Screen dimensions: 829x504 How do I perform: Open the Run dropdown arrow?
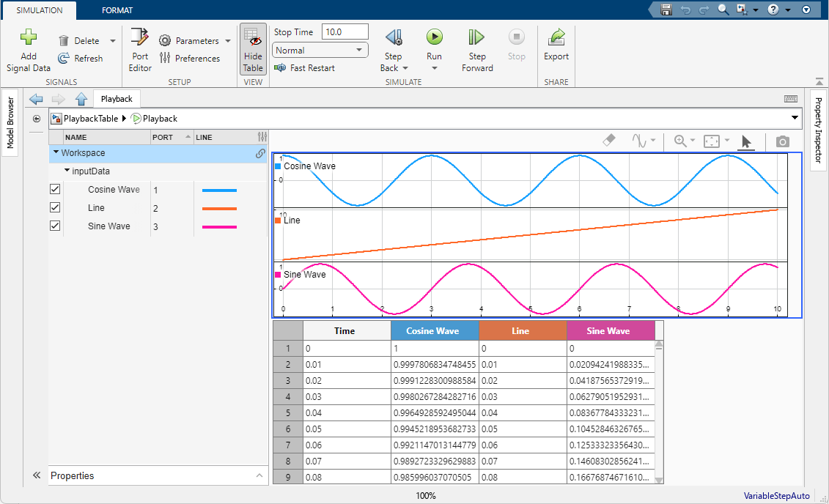434,68
